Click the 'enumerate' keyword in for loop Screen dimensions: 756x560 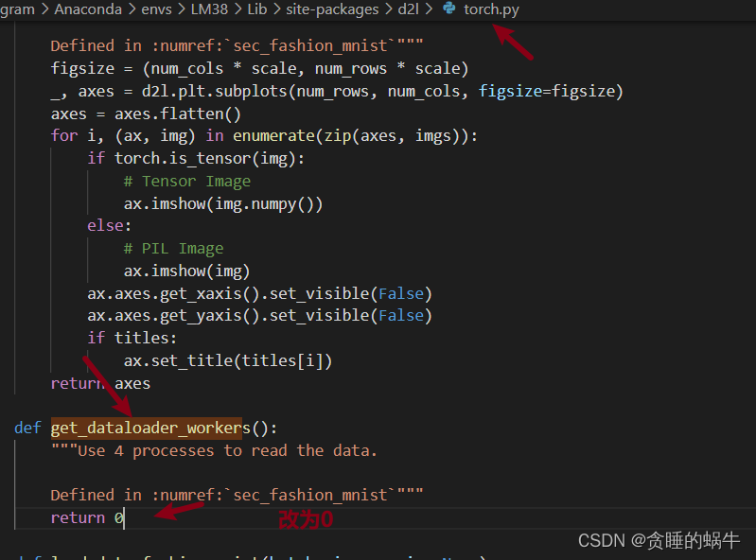(273, 136)
